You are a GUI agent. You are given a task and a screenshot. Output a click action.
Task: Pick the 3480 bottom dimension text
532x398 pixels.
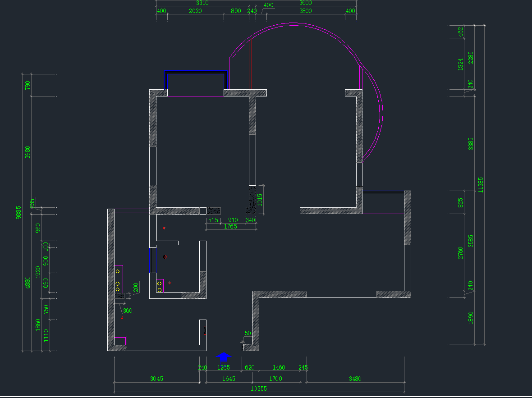(355, 379)
